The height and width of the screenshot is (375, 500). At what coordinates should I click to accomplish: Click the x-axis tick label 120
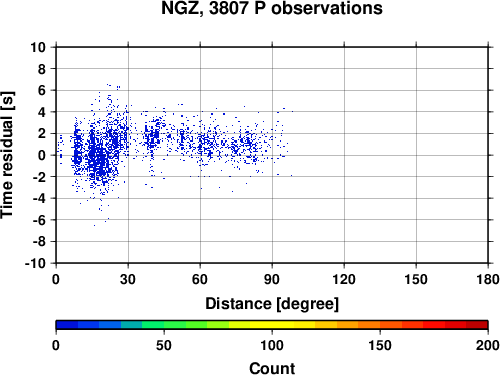pyautogui.click(x=344, y=279)
